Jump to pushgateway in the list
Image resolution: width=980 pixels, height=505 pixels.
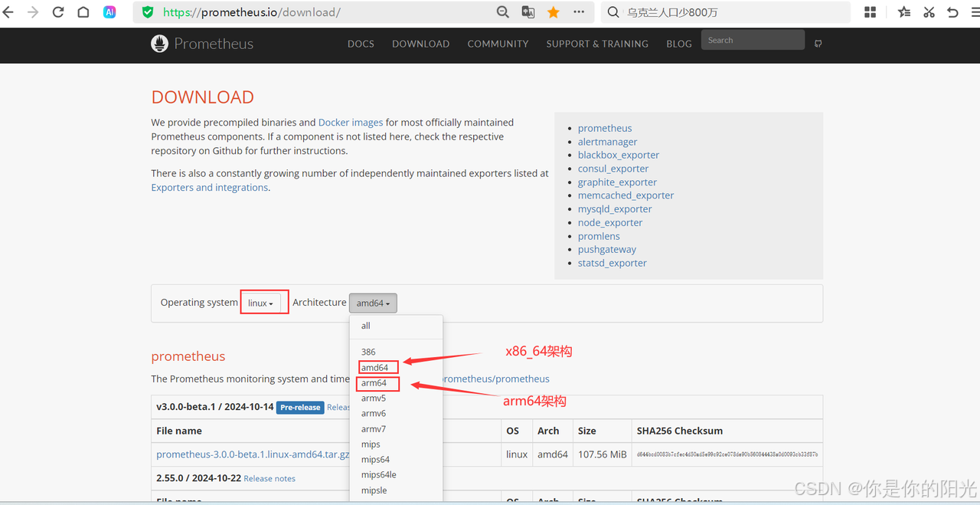607,250
